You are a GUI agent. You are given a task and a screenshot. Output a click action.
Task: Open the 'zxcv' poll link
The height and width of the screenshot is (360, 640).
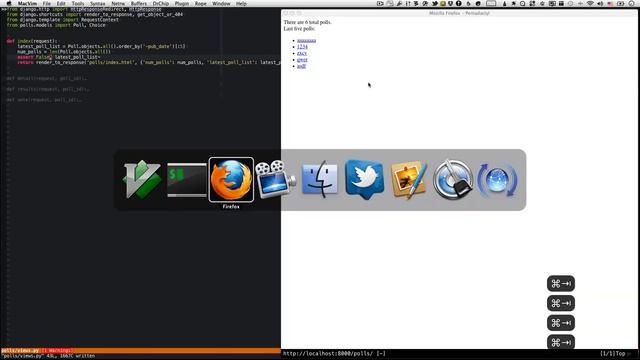(302, 53)
